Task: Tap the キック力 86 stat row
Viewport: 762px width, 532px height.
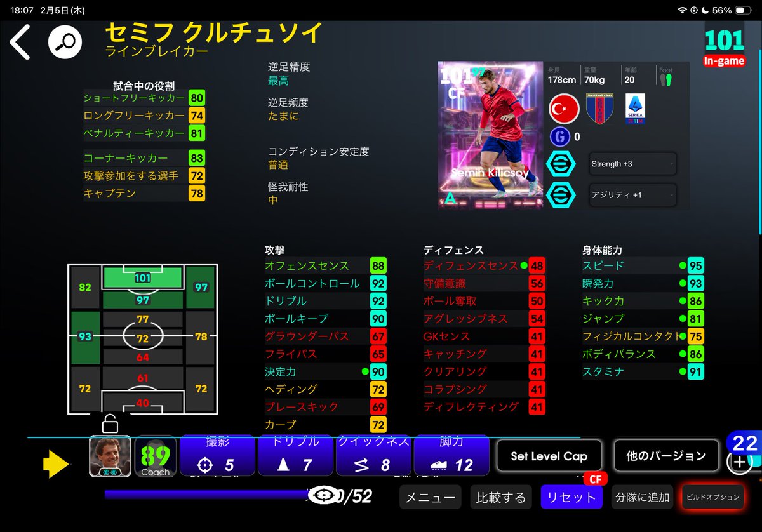Action: pos(643,302)
